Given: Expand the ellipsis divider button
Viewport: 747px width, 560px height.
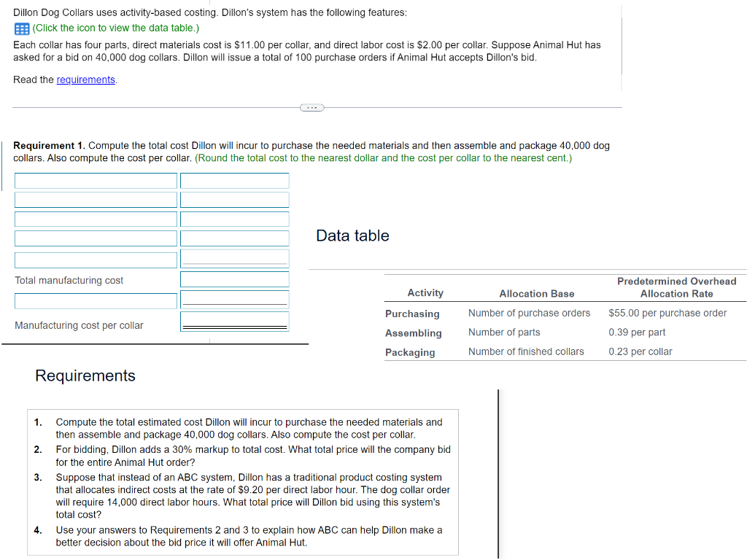Looking at the screenshot, I should pyautogui.click(x=311, y=107).
